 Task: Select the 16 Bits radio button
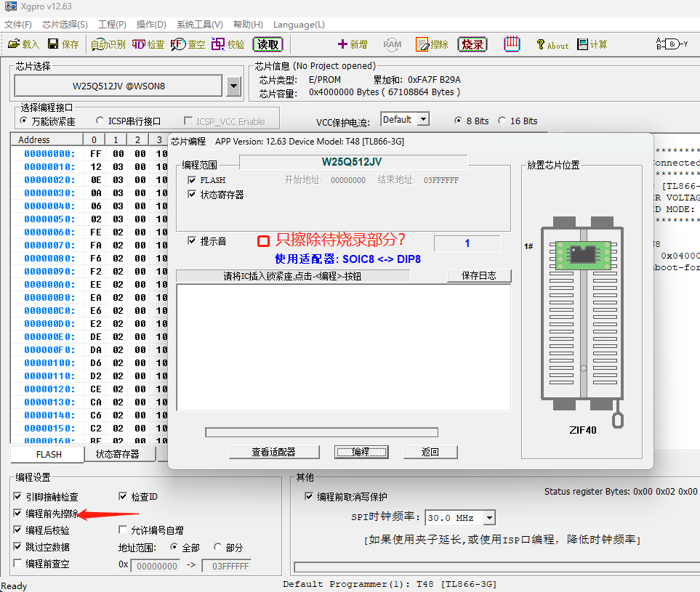(x=502, y=121)
